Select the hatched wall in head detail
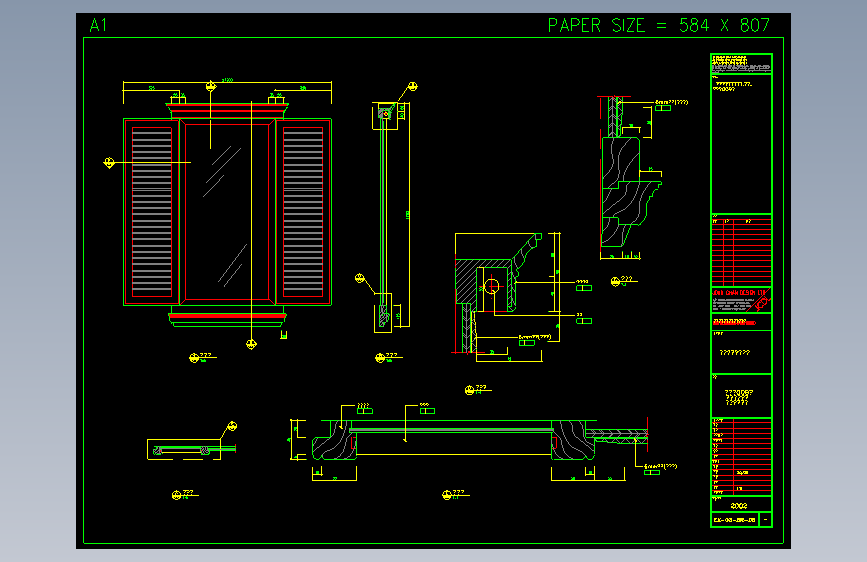The image size is (867, 562). pos(466,281)
